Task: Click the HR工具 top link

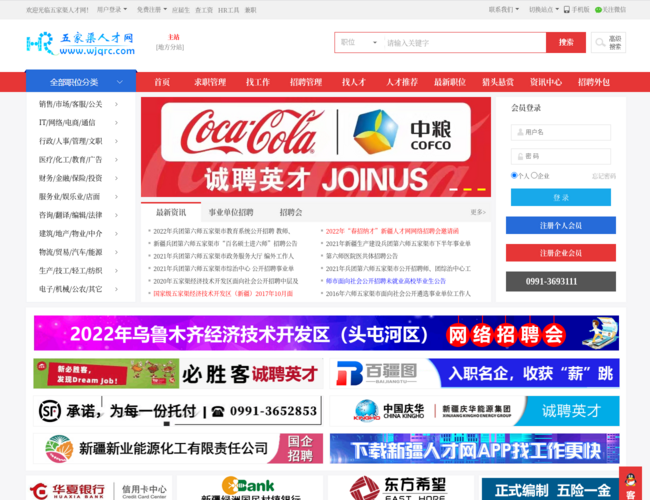Action: (x=228, y=10)
